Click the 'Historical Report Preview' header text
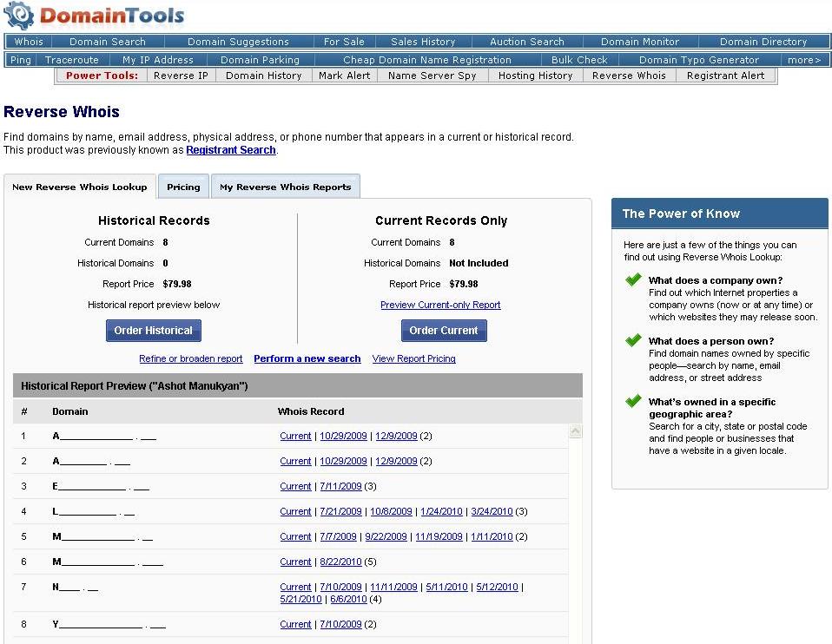The image size is (832, 644). click(x=135, y=386)
